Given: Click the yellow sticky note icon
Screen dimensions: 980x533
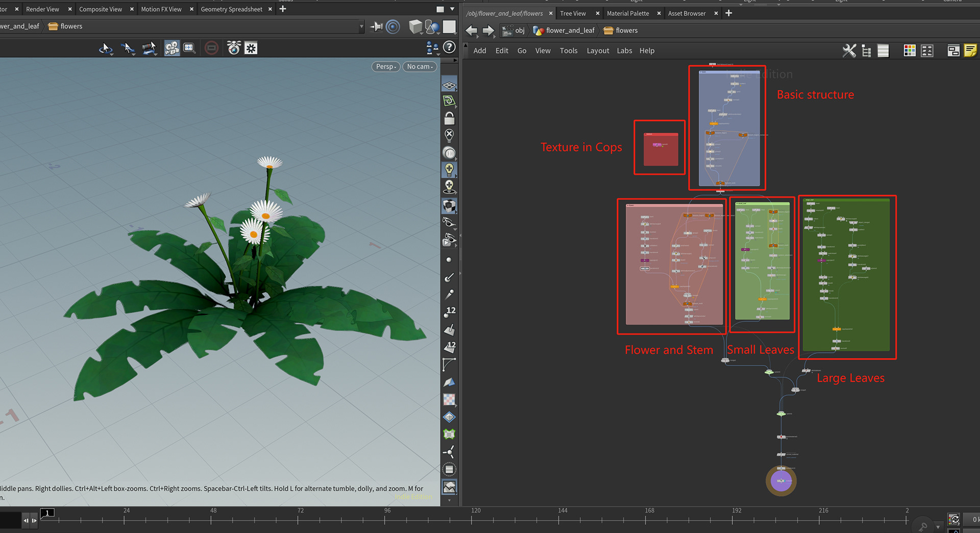Looking at the screenshot, I should pos(970,51).
